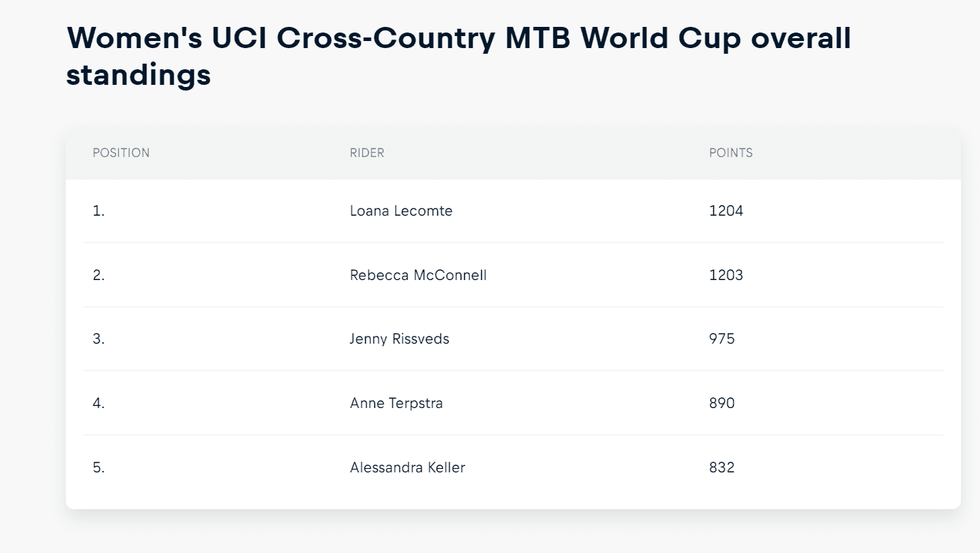Click rider name Jenny Rissveds
The width and height of the screenshot is (980, 553).
(400, 339)
